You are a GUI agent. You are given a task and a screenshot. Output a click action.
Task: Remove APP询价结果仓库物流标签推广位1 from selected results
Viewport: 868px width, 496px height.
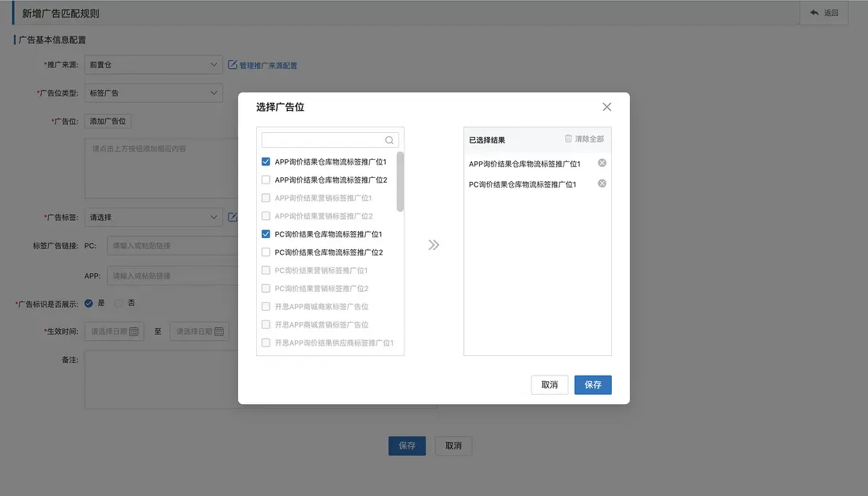coord(602,163)
